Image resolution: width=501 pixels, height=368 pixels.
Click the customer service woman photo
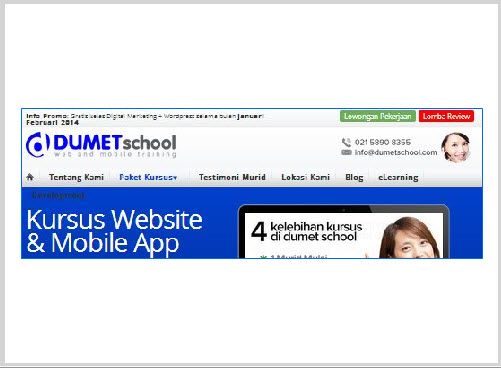point(456,147)
